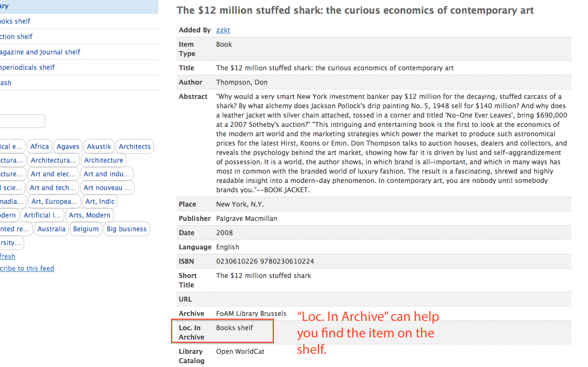Click the Big business tag
The image size is (588, 367).
(x=127, y=229)
